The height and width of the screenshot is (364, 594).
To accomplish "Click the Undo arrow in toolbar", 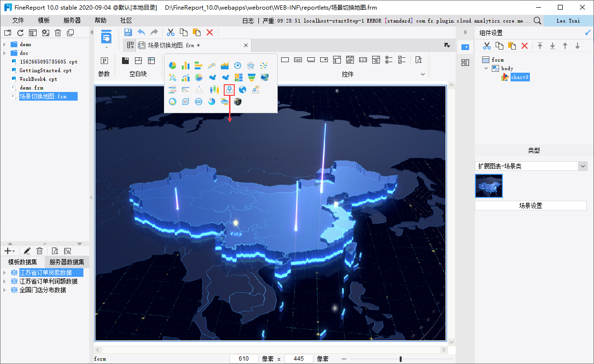I will click(141, 32).
